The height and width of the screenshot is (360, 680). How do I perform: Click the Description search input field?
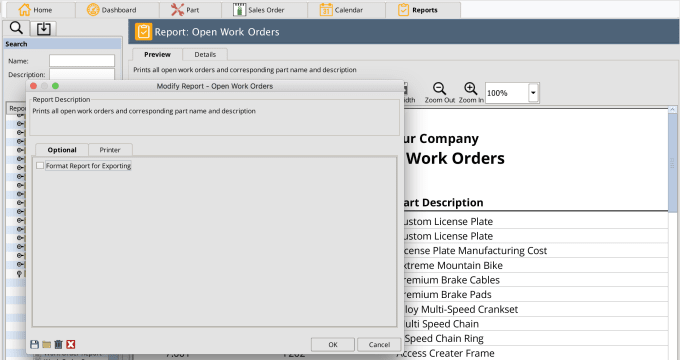coord(82,74)
